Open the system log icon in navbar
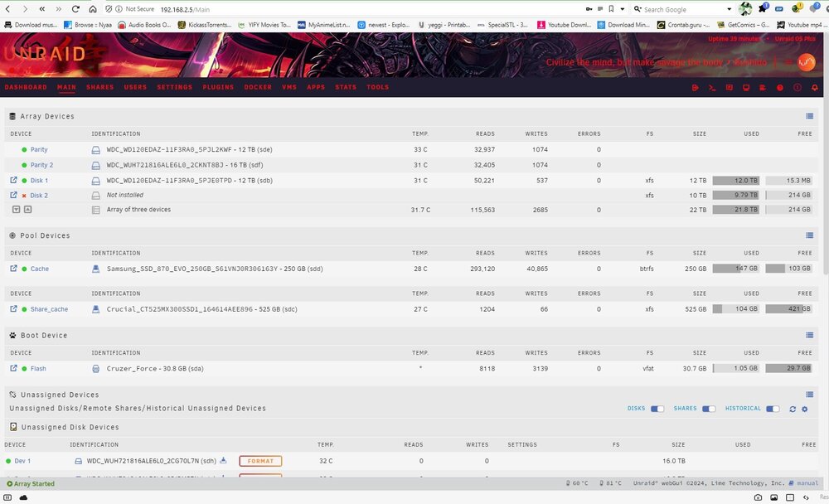This screenshot has width=829, height=504. click(763, 88)
